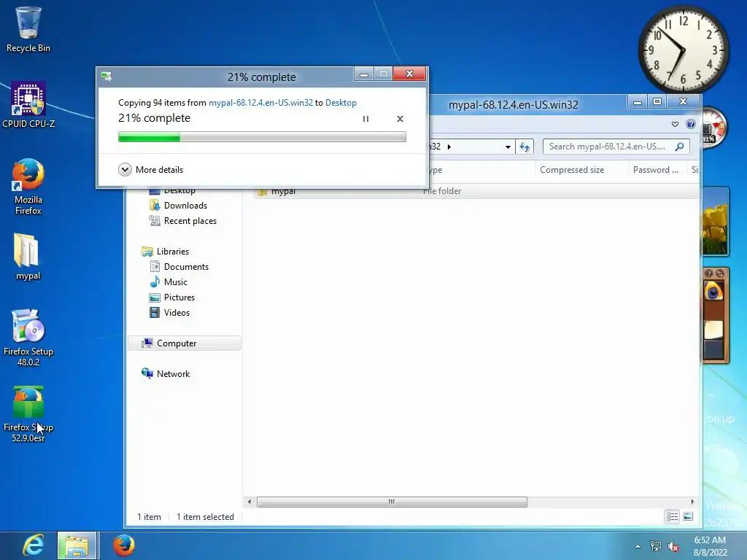
Task: Select Computer in navigation pane
Action: point(185,343)
